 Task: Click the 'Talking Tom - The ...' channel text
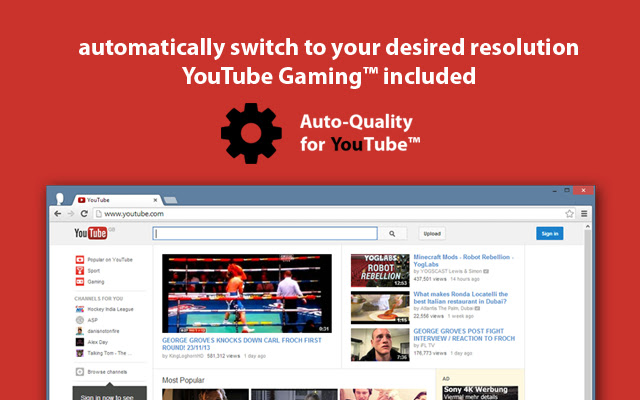pos(109,353)
